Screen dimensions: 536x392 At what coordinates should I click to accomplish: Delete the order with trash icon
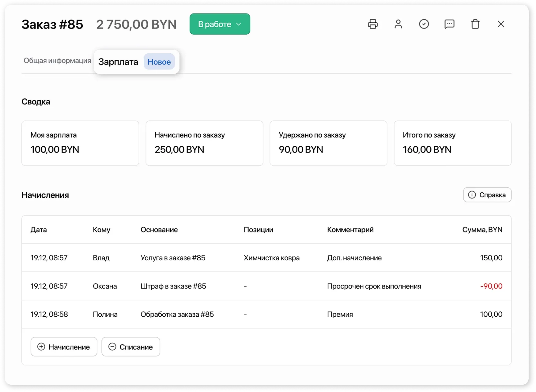475,24
